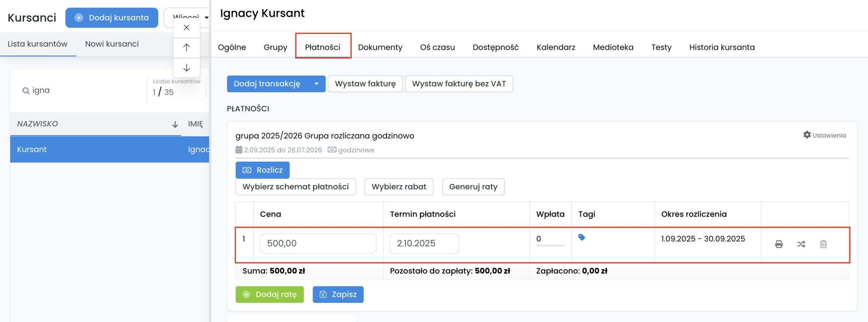Switch to the Dokumenty tab
The width and height of the screenshot is (868, 322).
pyautogui.click(x=380, y=47)
